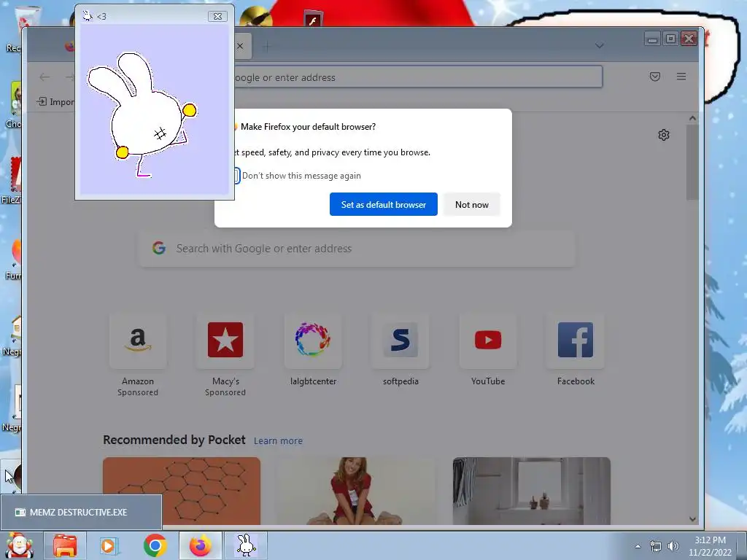Open the file explorer taskbar icon
This screenshot has height=560, width=747.
pyautogui.click(x=65, y=545)
